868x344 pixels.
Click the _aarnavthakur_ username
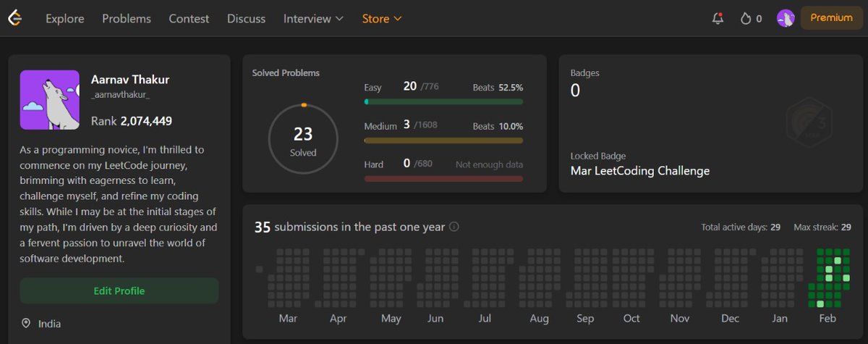(121, 95)
